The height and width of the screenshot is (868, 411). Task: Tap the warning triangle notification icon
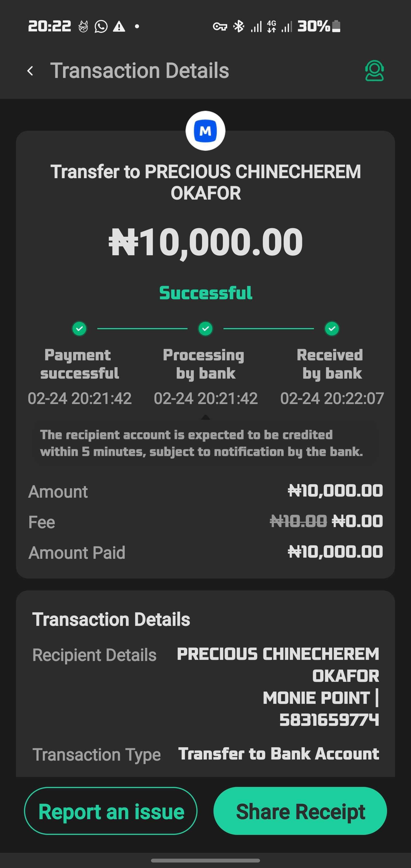[119, 26]
